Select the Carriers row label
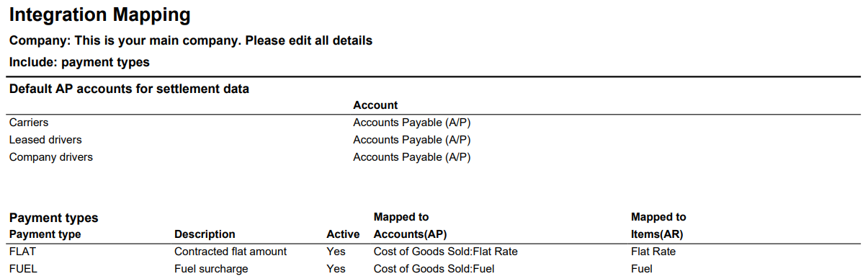 click(29, 123)
